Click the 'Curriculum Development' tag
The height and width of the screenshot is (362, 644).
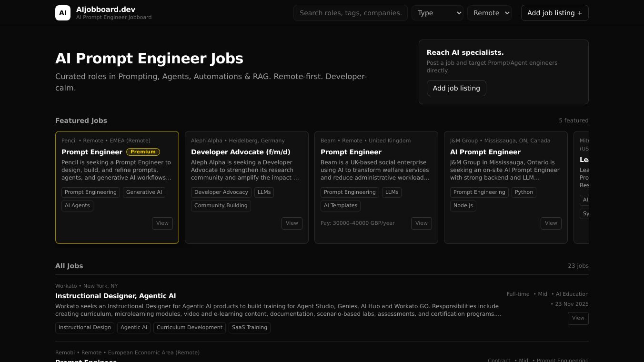coord(189,327)
